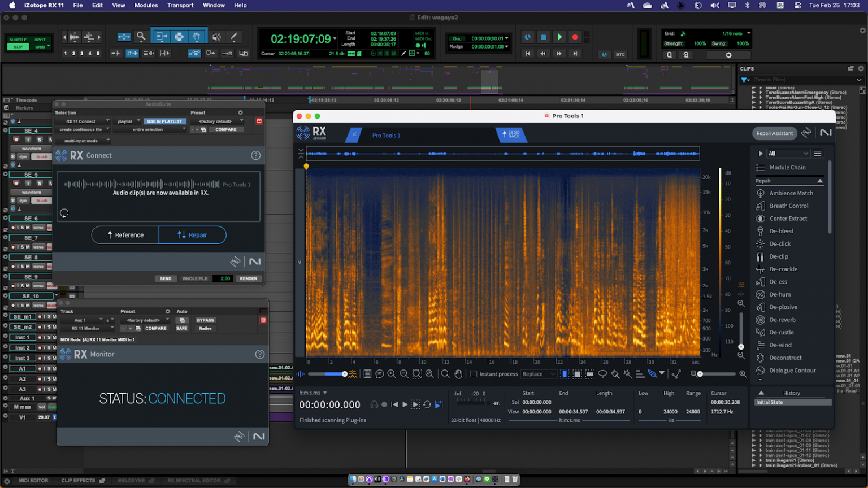Open the Replace processing mode dropdown
The height and width of the screenshot is (488, 868).
(x=539, y=374)
